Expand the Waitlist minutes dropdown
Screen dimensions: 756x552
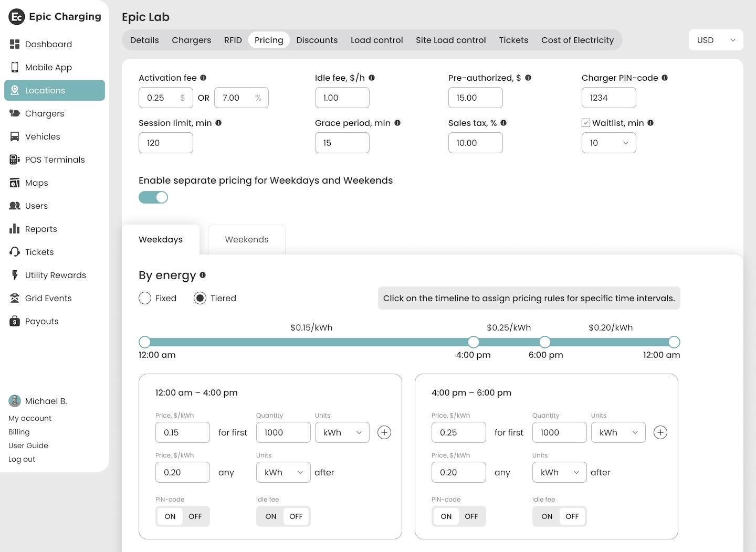609,143
